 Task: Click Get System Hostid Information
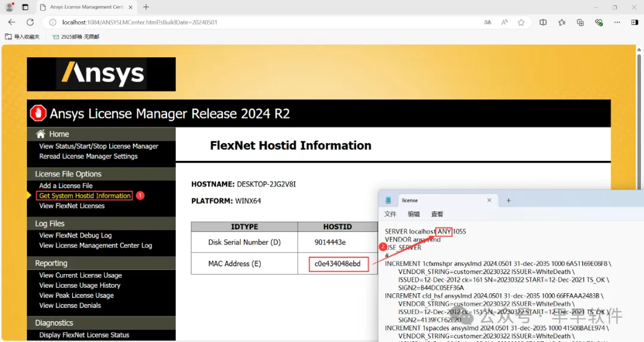coord(85,196)
